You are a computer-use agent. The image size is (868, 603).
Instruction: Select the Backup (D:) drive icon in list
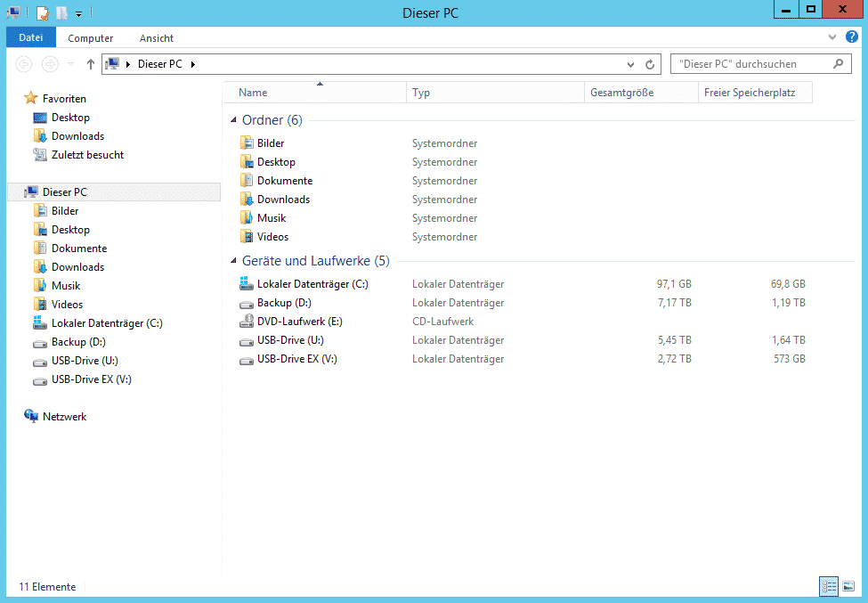[247, 304]
